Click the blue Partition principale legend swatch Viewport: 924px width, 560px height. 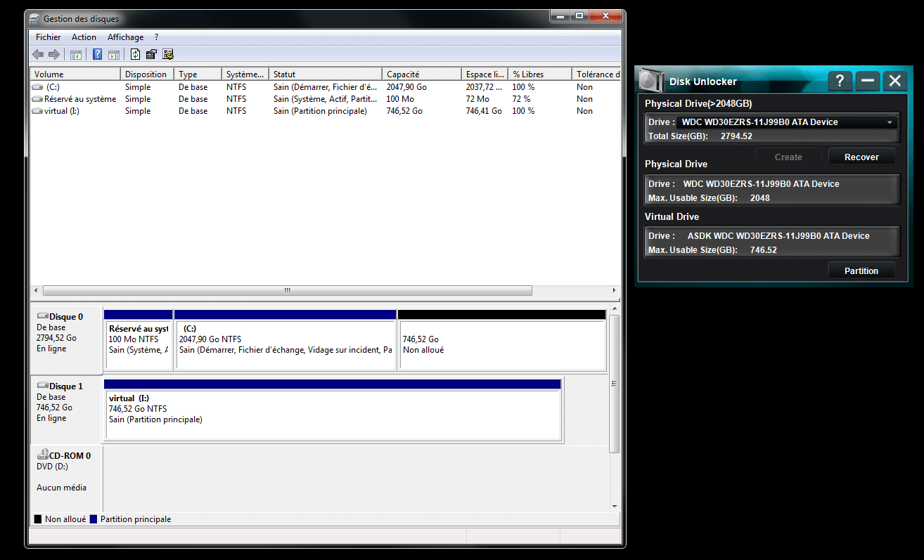pos(94,519)
